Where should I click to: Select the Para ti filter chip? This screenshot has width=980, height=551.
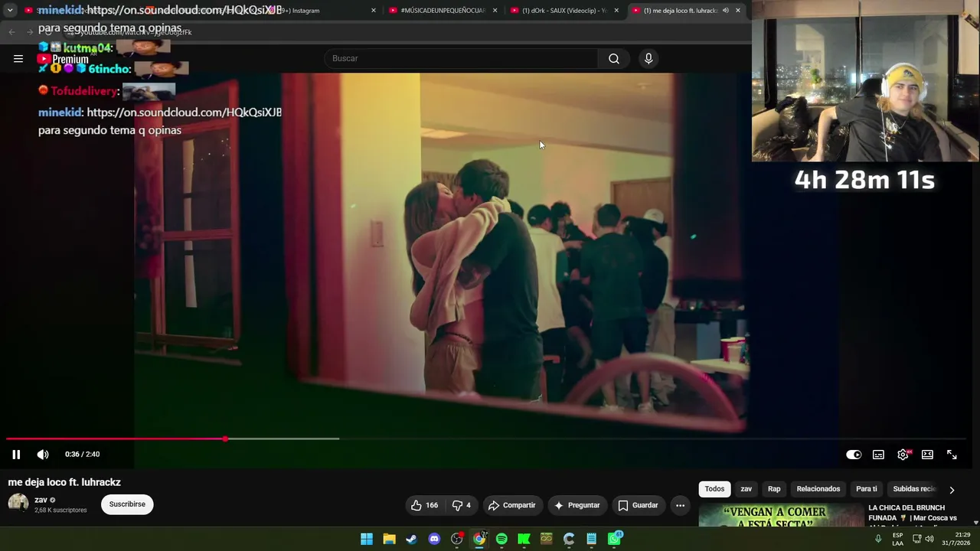pyautogui.click(x=866, y=489)
